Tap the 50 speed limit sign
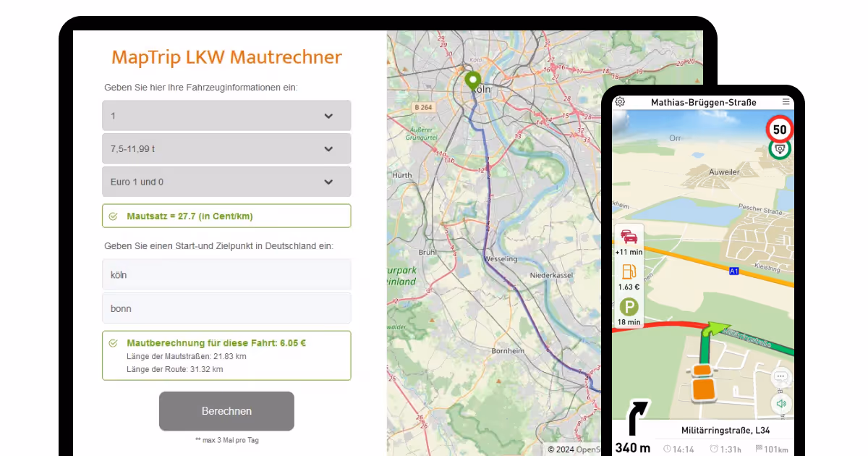This screenshot has width=868, height=456. [x=779, y=130]
